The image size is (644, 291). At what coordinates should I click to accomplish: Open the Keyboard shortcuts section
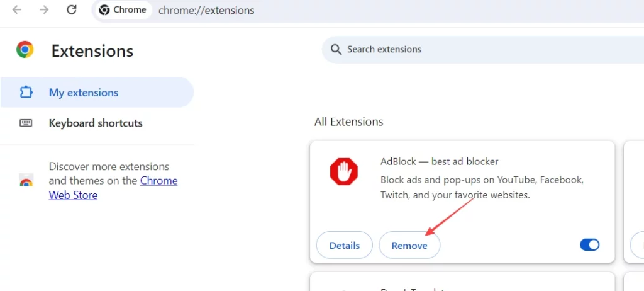tap(97, 123)
